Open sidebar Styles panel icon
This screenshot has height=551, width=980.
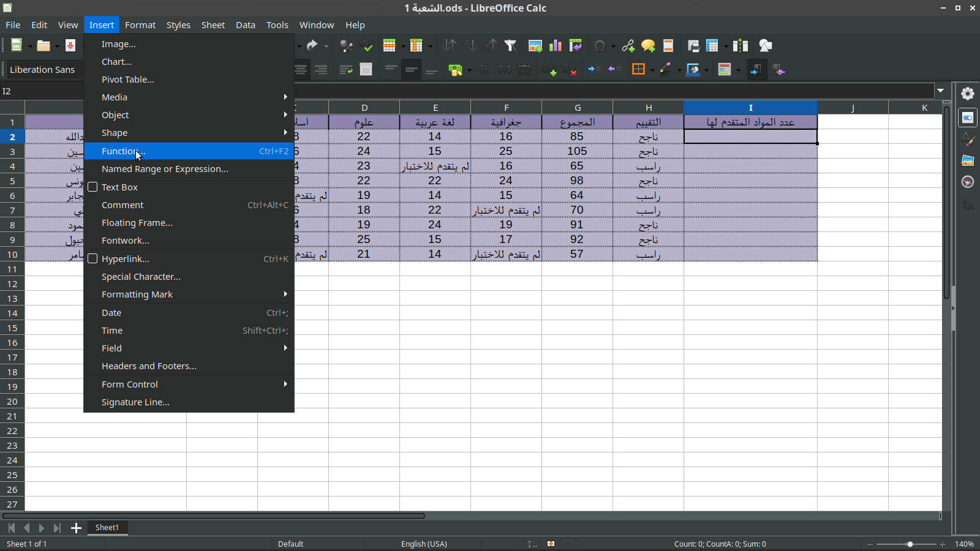[968, 140]
